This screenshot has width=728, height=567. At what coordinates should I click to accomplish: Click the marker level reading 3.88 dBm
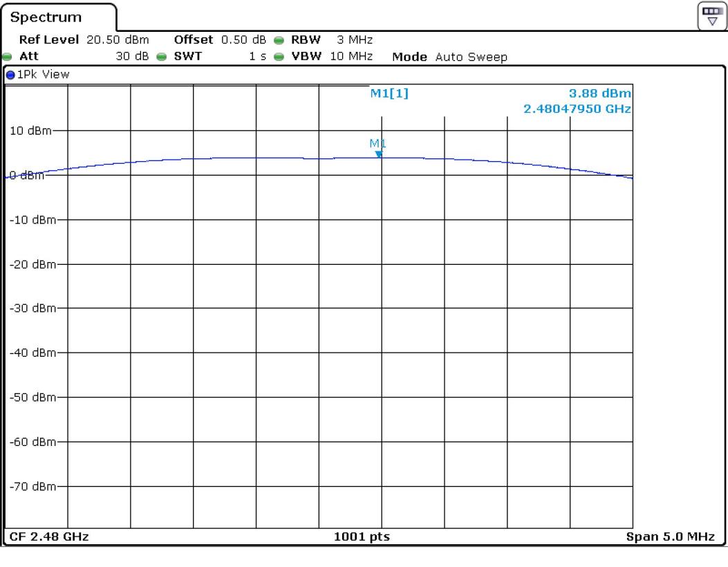[600, 93]
